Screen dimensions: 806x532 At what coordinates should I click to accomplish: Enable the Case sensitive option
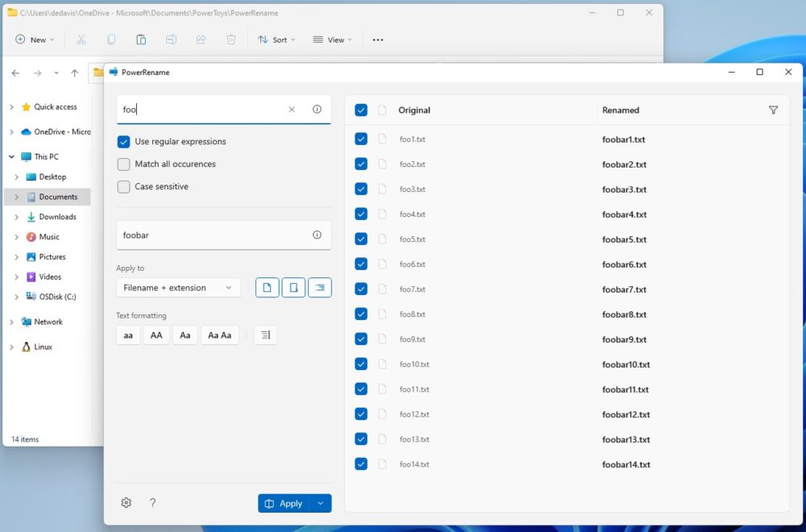tap(123, 187)
